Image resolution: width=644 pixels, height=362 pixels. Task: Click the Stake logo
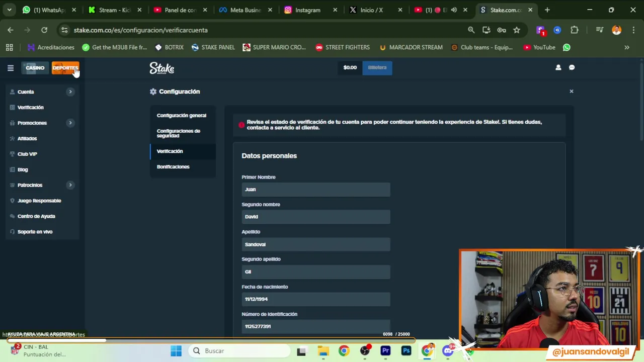tap(162, 68)
